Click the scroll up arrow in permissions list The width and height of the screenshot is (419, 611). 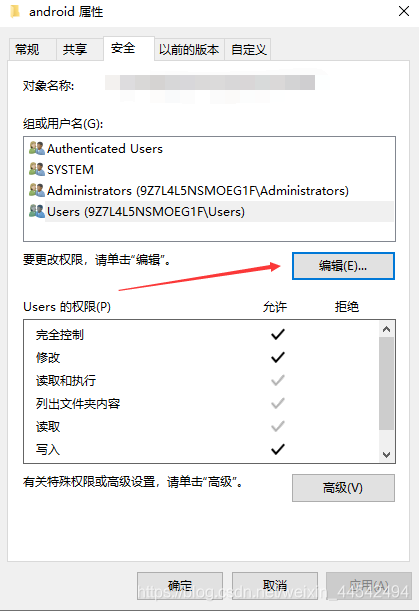(x=387, y=329)
